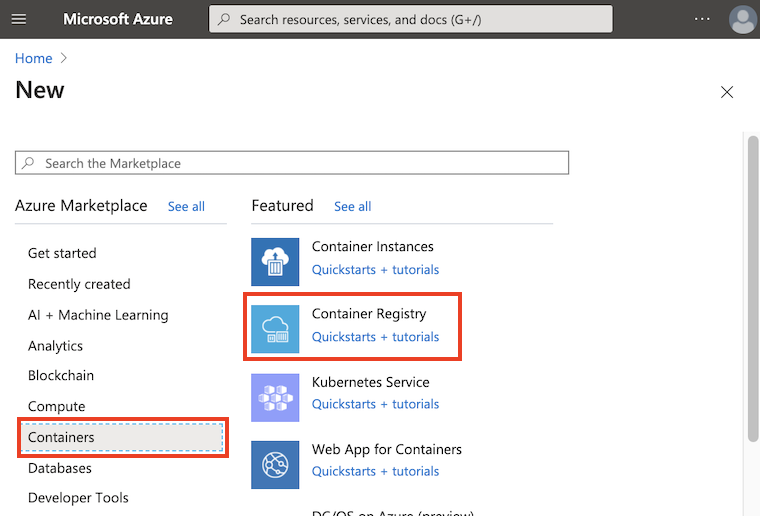Click See all next to Featured
The image size is (760, 516).
pos(352,206)
